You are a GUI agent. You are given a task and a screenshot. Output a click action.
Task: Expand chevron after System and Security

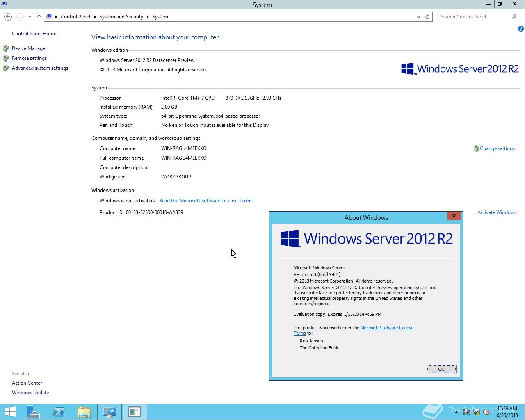pos(148,17)
